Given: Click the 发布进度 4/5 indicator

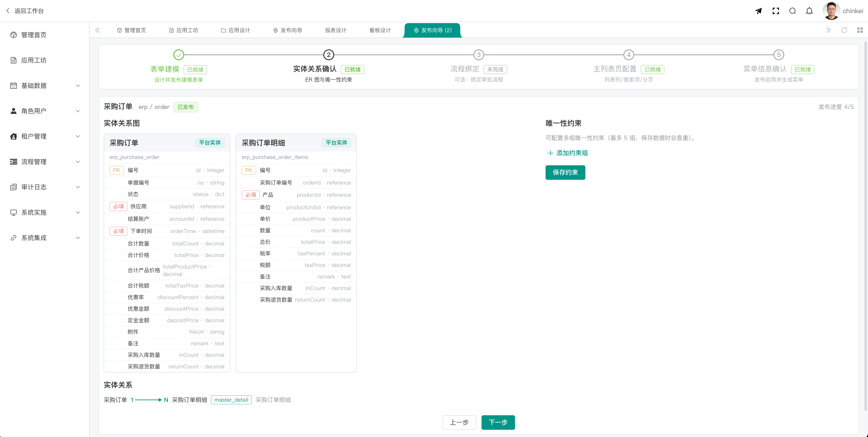Looking at the screenshot, I should [x=836, y=107].
